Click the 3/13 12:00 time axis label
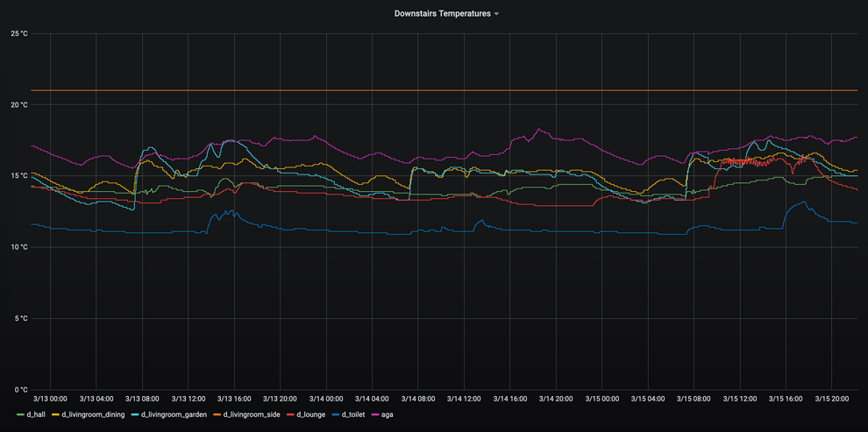The image size is (868, 432). coord(189,398)
